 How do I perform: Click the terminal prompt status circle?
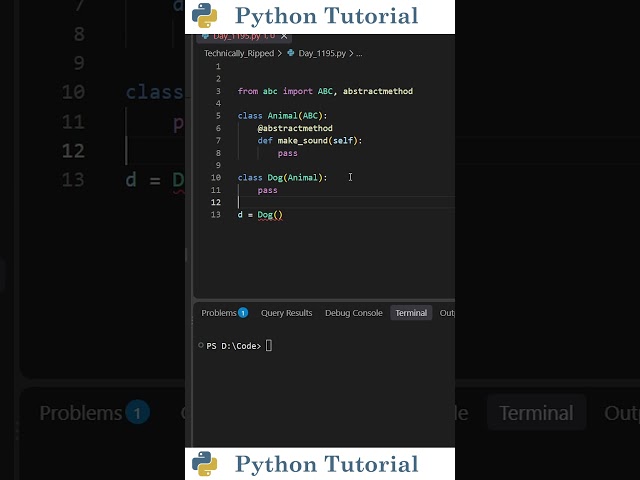click(x=201, y=345)
